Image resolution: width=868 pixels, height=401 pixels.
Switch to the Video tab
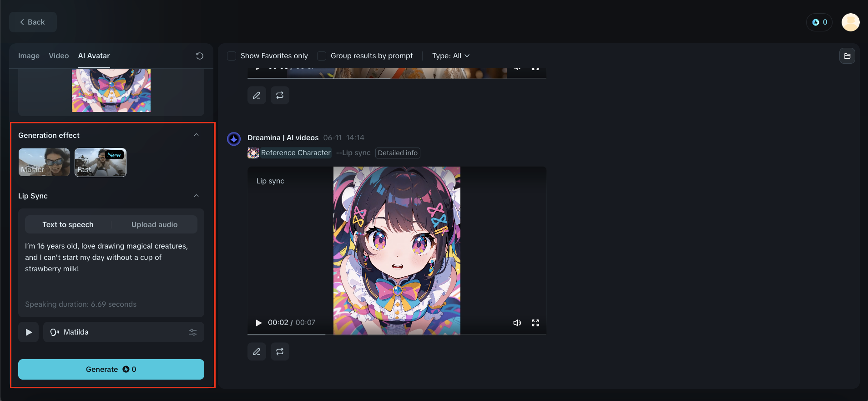tap(59, 56)
